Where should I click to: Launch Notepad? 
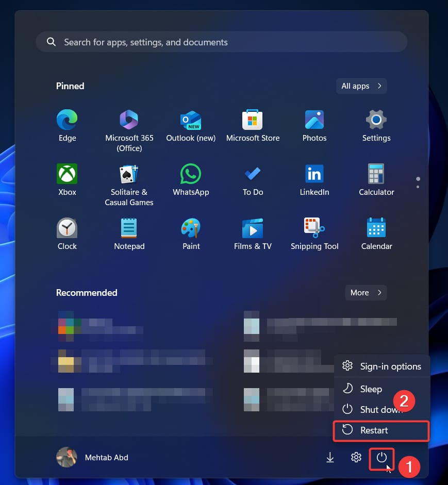click(129, 233)
